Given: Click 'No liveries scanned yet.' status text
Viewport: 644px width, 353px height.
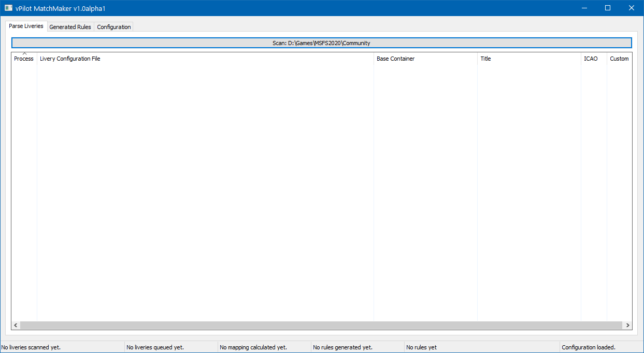Looking at the screenshot, I should 31,347.
